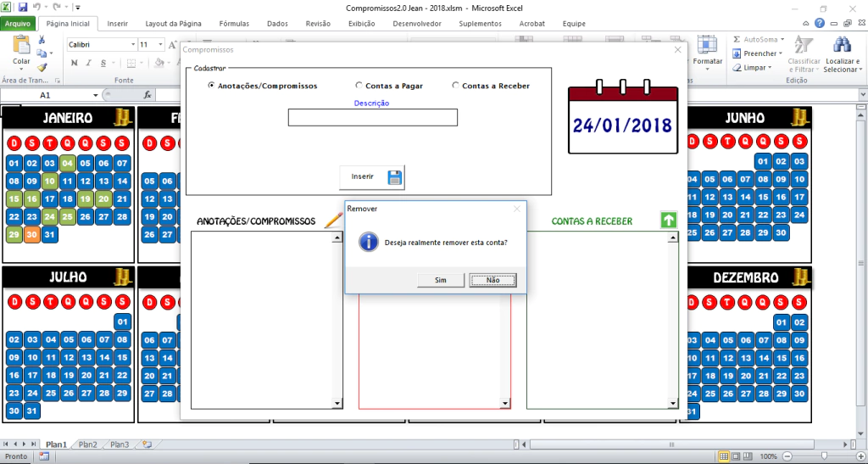Open the Calibri font name dropdown
This screenshot has height=464, width=868.
(133, 44)
